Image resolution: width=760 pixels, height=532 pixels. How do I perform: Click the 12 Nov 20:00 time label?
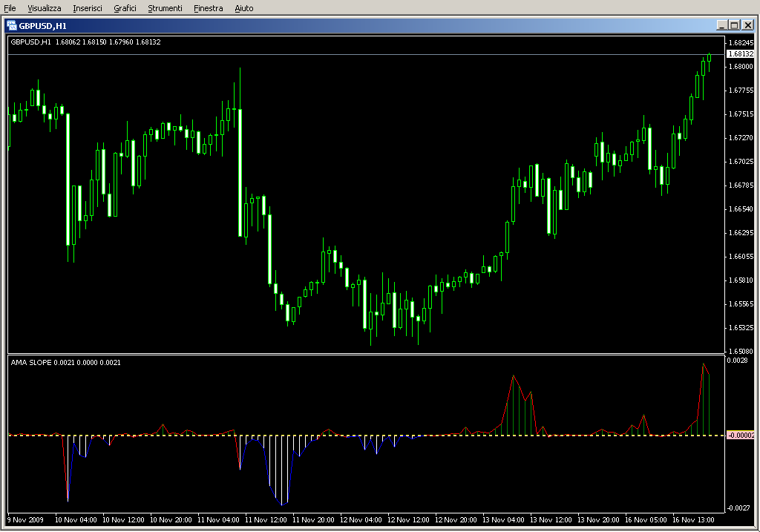pos(456,520)
